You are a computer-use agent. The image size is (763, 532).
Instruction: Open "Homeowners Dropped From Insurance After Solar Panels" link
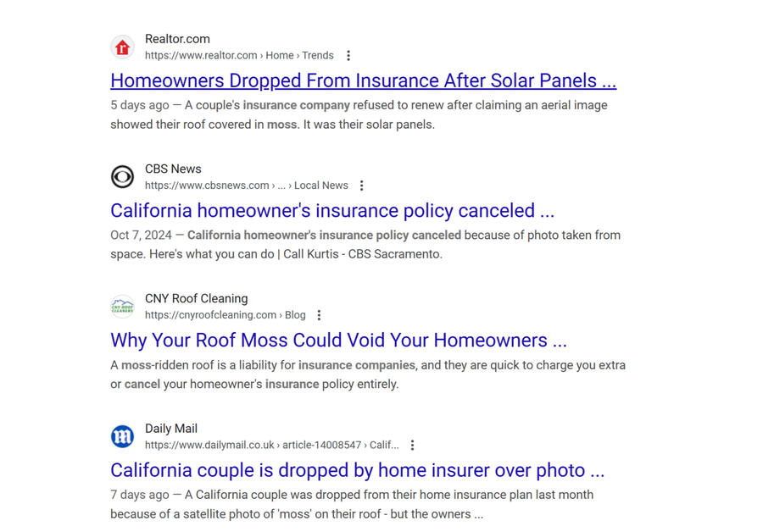tap(363, 80)
